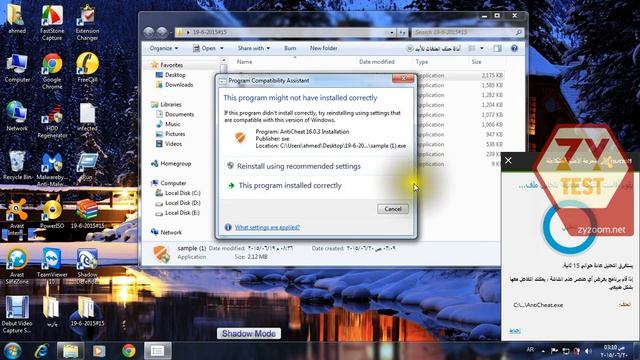Open the Network desktop icon
The width and height of the screenshot is (640, 360).
pos(17,117)
